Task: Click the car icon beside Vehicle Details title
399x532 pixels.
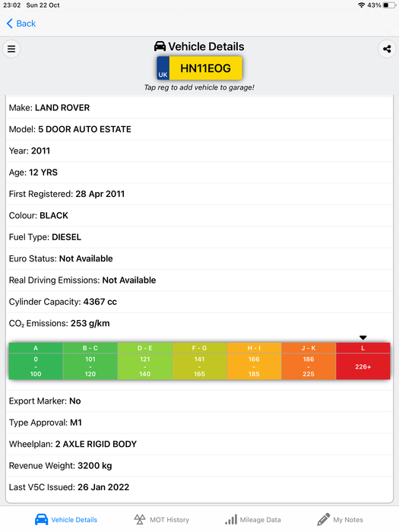Action: coord(160,46)
